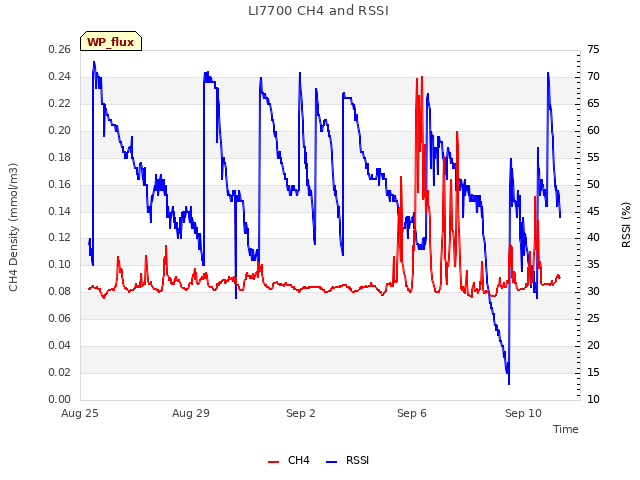Click the 0.06 left axis value

(x=60, y=318)
